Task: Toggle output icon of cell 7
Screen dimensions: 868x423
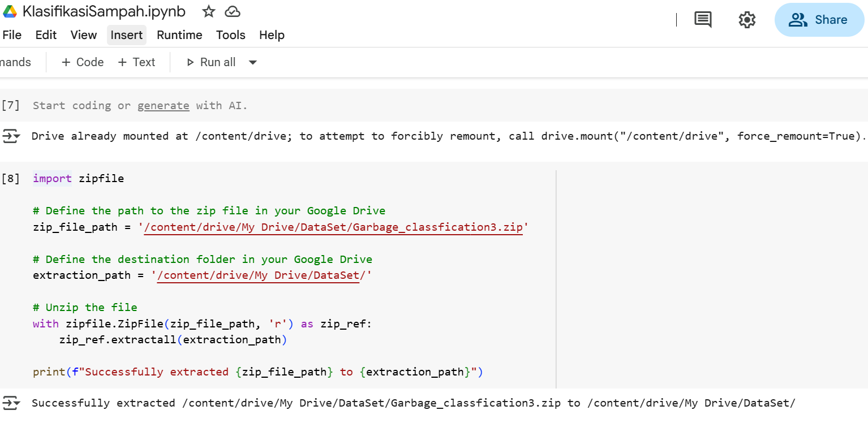Action: (11, 136)
